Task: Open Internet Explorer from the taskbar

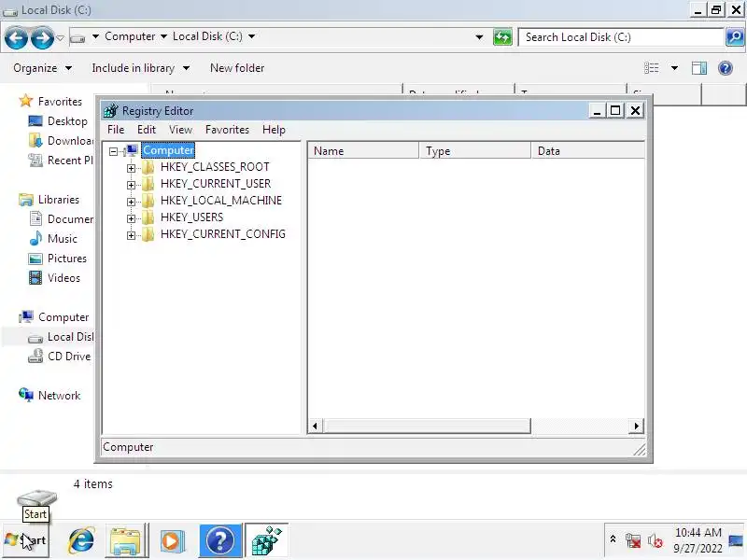Action: point(81,540)
